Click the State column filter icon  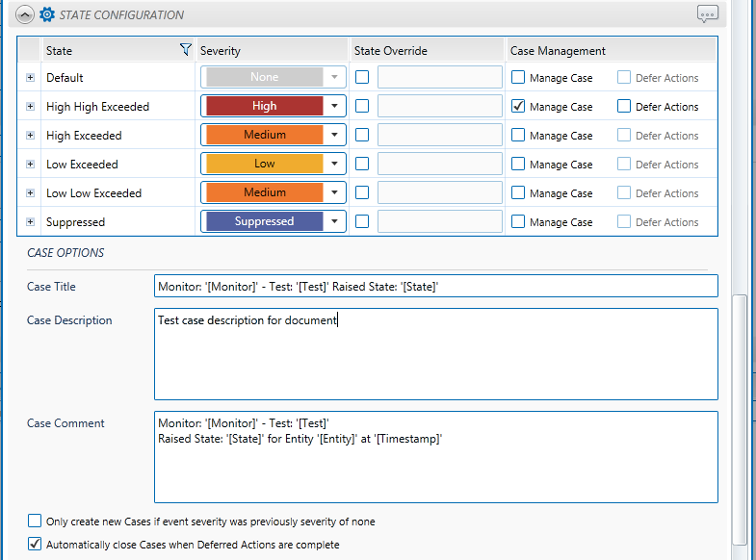tap(186, 50)
